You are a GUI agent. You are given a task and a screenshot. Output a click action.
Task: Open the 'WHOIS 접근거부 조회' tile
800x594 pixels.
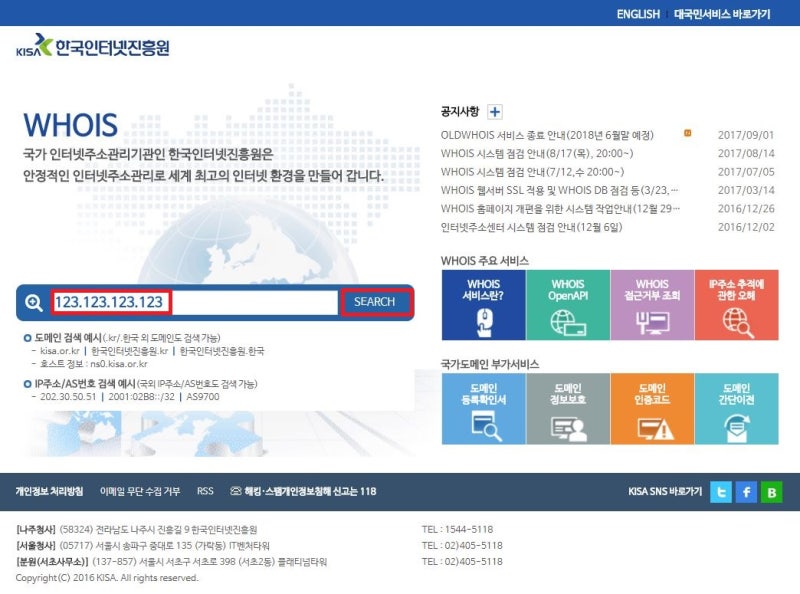click(652, 305)
